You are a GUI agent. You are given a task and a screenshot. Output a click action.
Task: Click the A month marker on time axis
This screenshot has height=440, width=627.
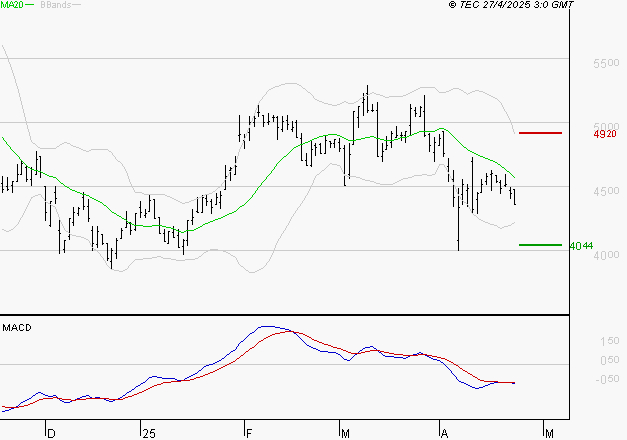pos(444,434)
